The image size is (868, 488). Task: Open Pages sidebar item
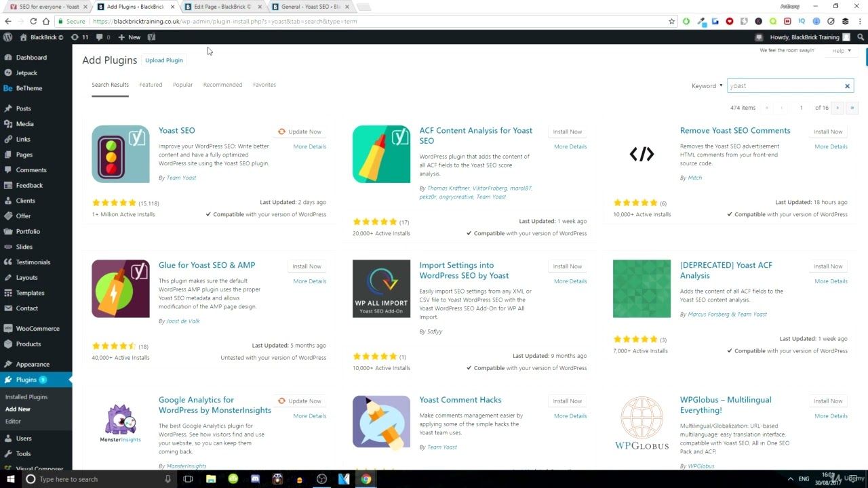click(x=24, y=155)
